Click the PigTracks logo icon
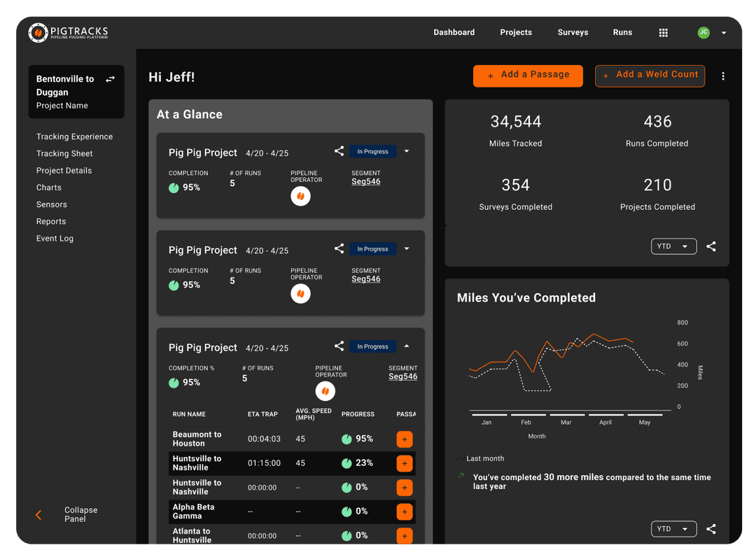Image resolution: width=756 pixels, height=559 pixels. click(x=38, y=32)
